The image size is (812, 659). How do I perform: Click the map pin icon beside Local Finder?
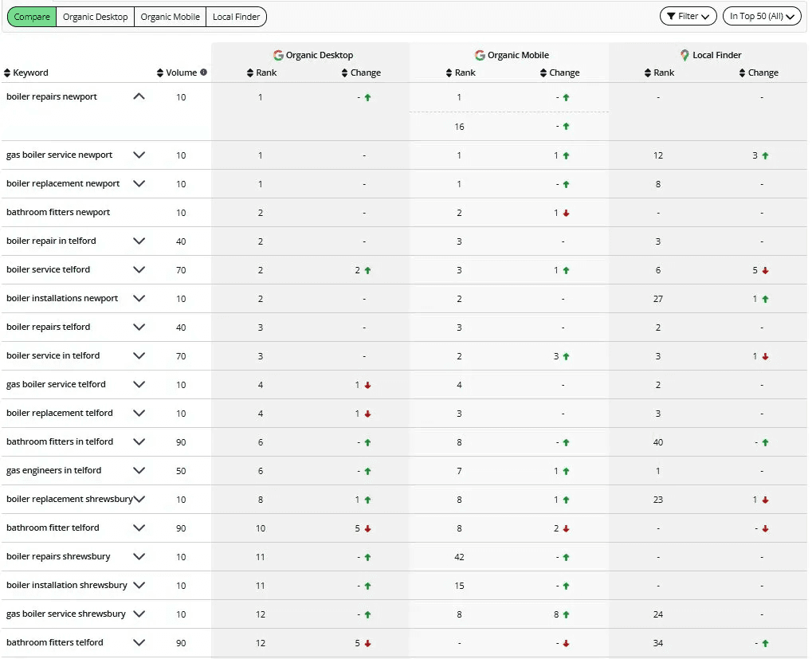685,56
